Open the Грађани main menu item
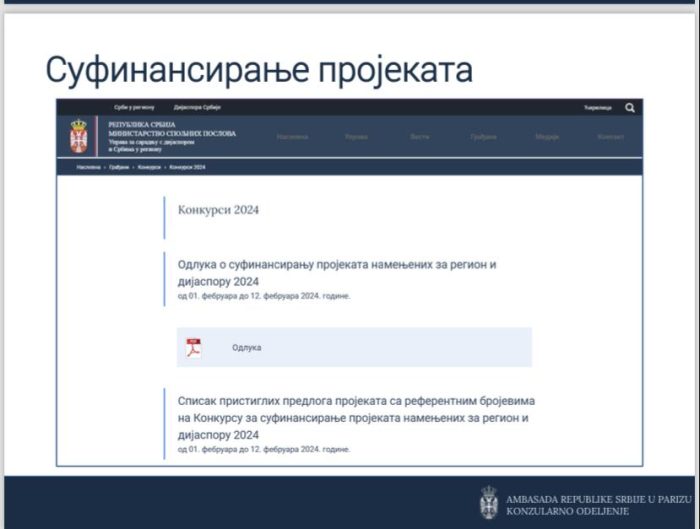The image size is (700, 529). [x=483, y=136]
